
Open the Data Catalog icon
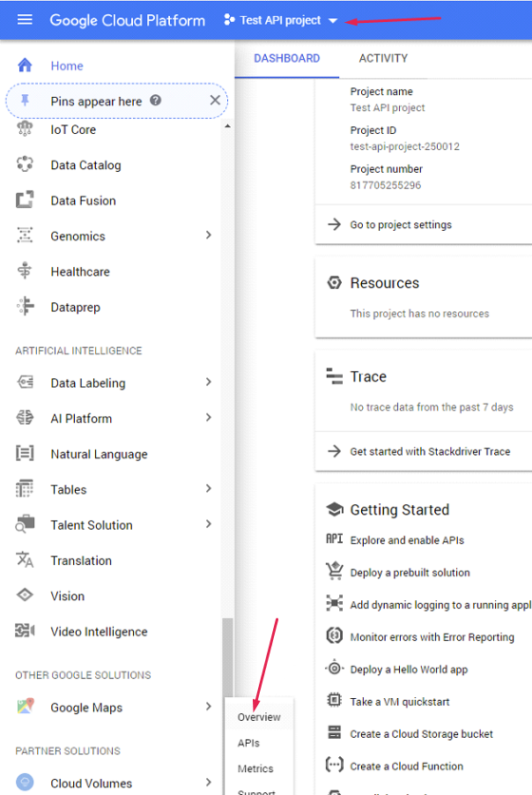pos(25,165)
